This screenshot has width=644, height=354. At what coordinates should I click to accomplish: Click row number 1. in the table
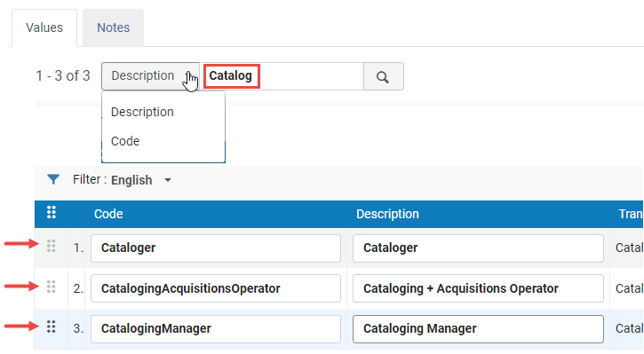78,248
